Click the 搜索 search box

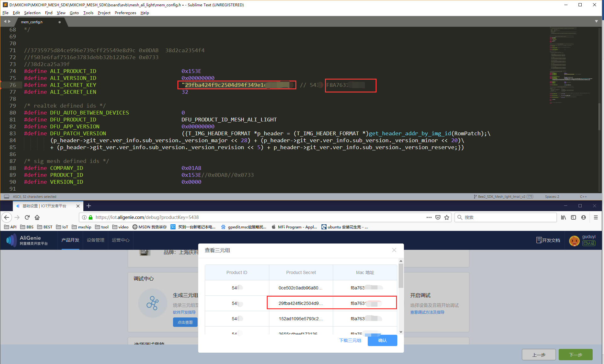(x=506, y=217)
